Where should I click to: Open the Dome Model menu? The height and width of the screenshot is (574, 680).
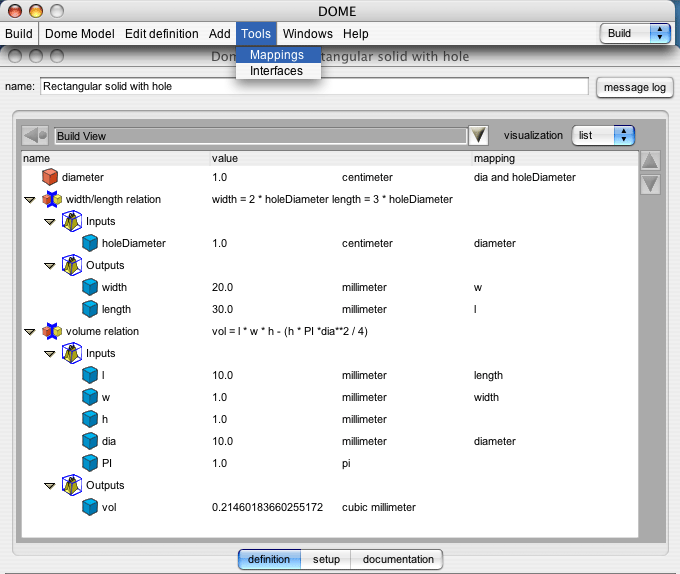point(80,34)
